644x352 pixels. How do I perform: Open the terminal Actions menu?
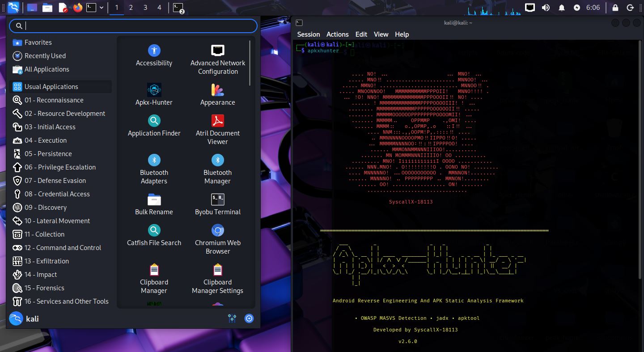click(338, 34)
